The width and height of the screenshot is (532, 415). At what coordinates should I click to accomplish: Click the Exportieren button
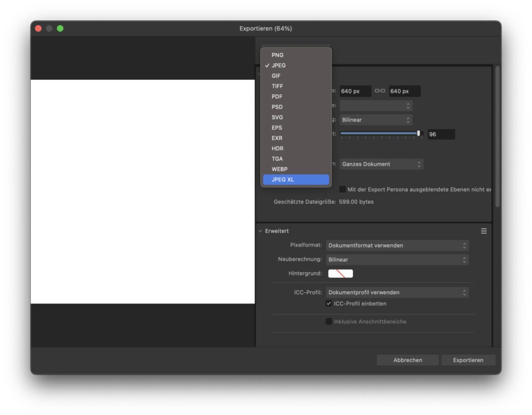coord(468,359)
